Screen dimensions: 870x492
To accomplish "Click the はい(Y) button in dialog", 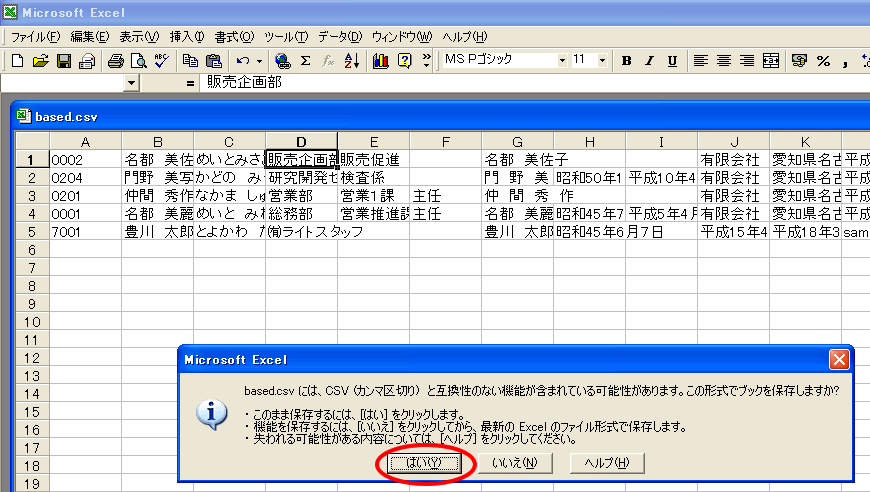I will pos(424,463).
